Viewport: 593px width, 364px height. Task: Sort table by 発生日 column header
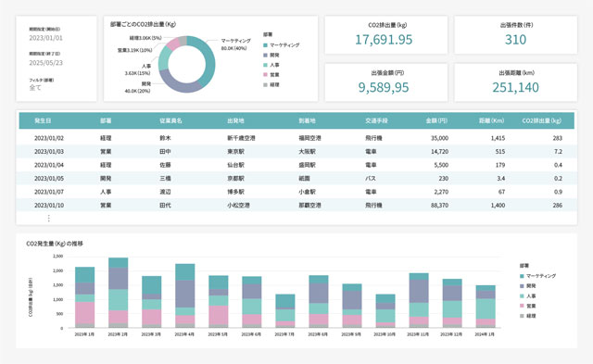[43, 120]
